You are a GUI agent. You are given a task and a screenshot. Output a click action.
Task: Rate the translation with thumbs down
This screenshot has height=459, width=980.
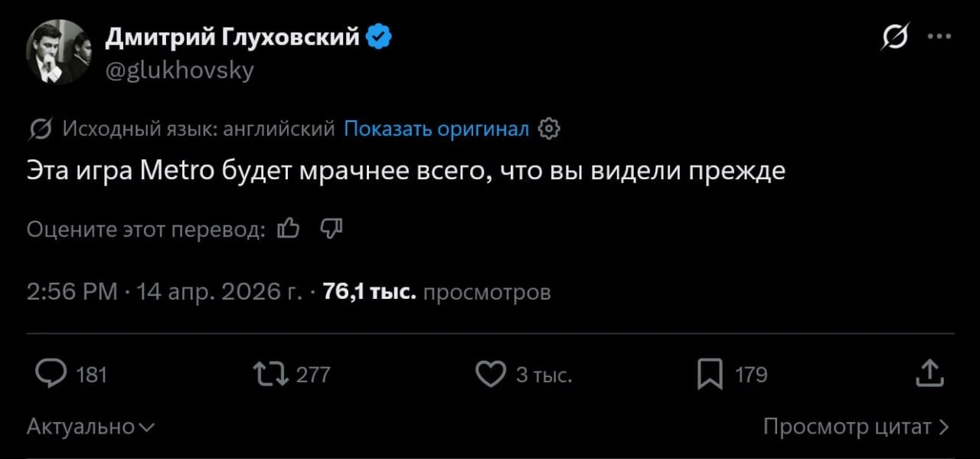[x=331, y=228]
